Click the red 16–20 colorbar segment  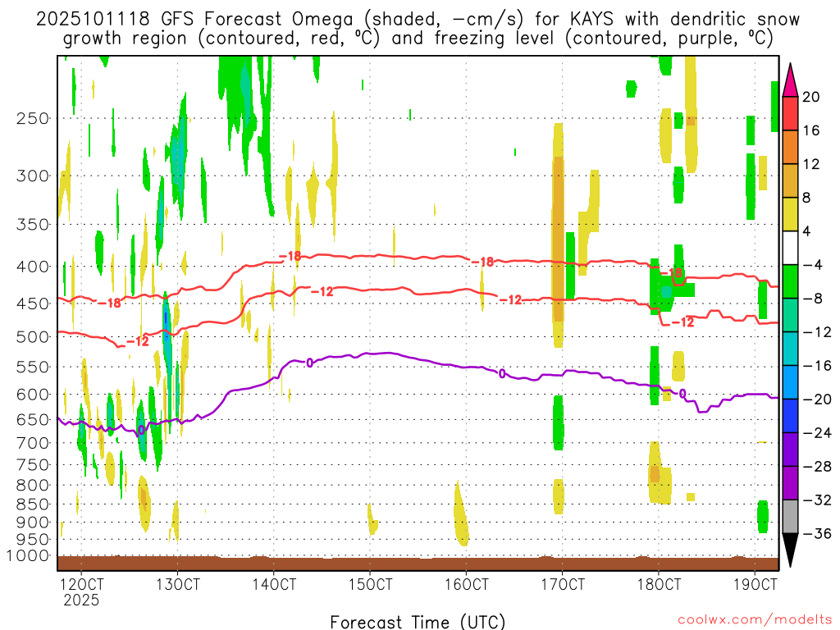coord(790,113)
